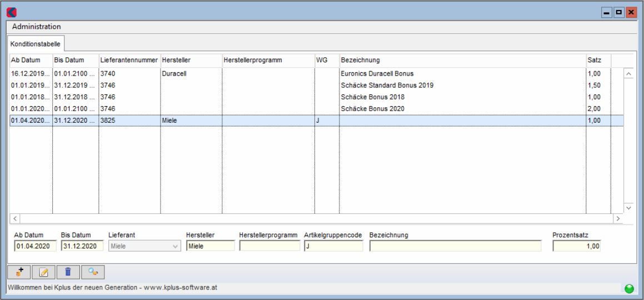
Task: Click the Duracell cell in Hersteller column
Action: click(x=191, y=74)
